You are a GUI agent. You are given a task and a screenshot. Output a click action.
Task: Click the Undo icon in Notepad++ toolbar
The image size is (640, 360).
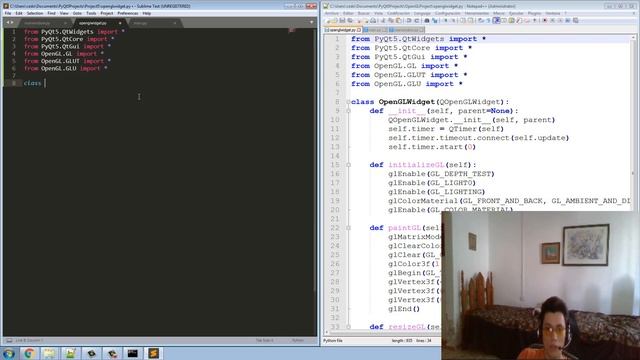[x=409, y=20]
